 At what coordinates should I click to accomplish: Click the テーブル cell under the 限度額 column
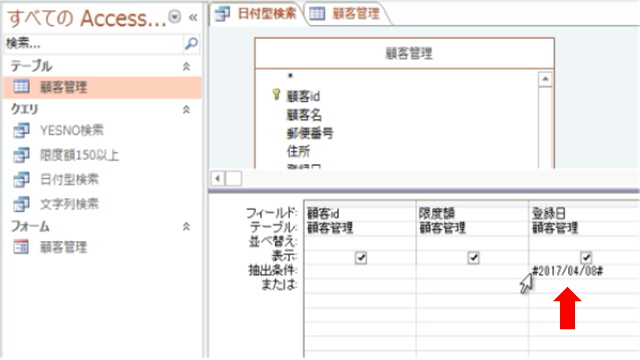point(472,228)
